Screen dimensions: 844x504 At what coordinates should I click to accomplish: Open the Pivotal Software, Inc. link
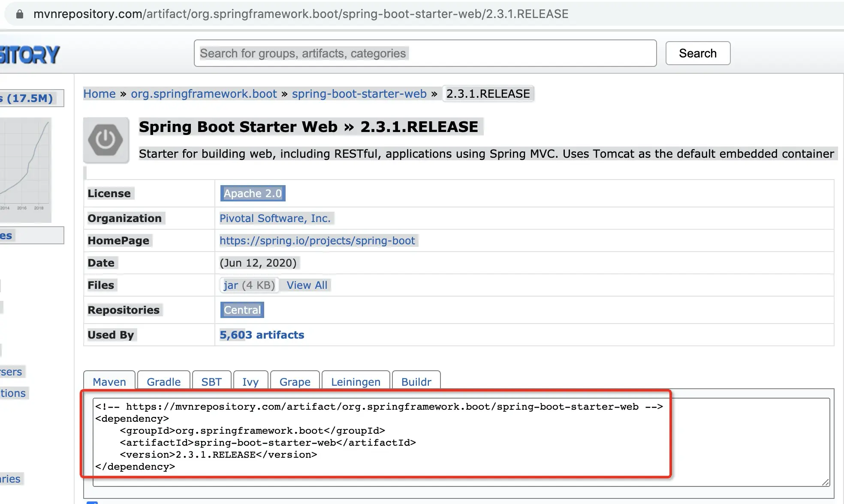[x=275, y=218]
